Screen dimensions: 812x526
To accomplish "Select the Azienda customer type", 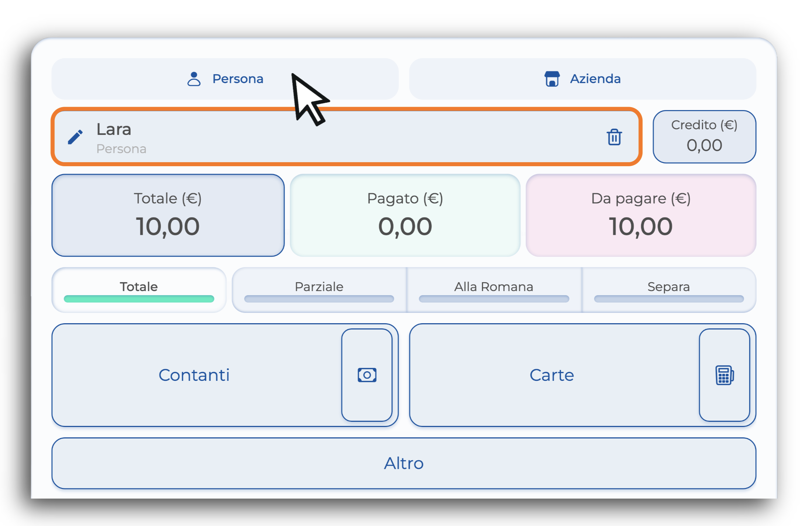I will pos(583,79).
